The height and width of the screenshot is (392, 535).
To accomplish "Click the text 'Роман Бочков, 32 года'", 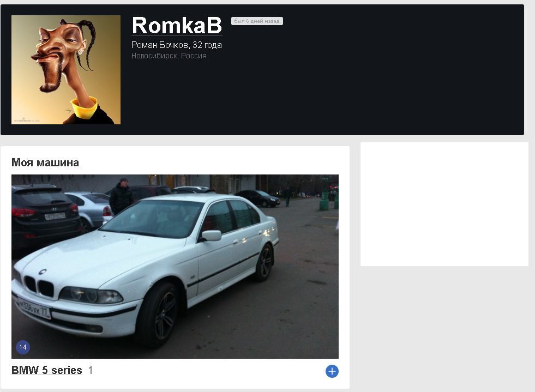I will coord(176,45).
